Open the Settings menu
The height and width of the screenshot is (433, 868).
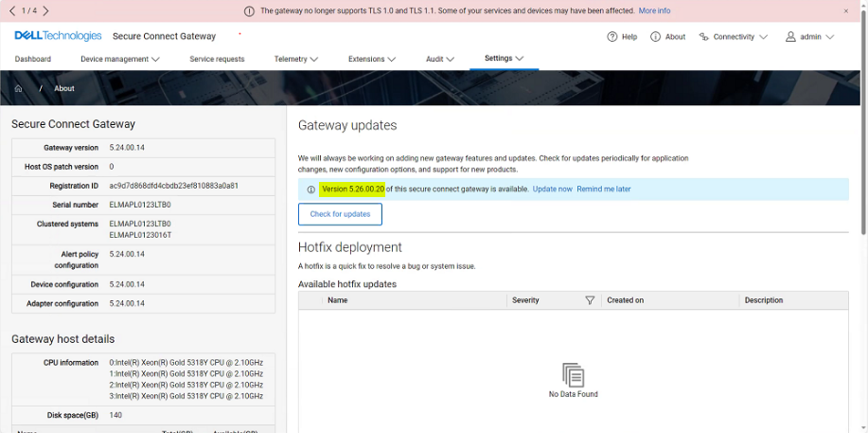(x=498, y=58)
